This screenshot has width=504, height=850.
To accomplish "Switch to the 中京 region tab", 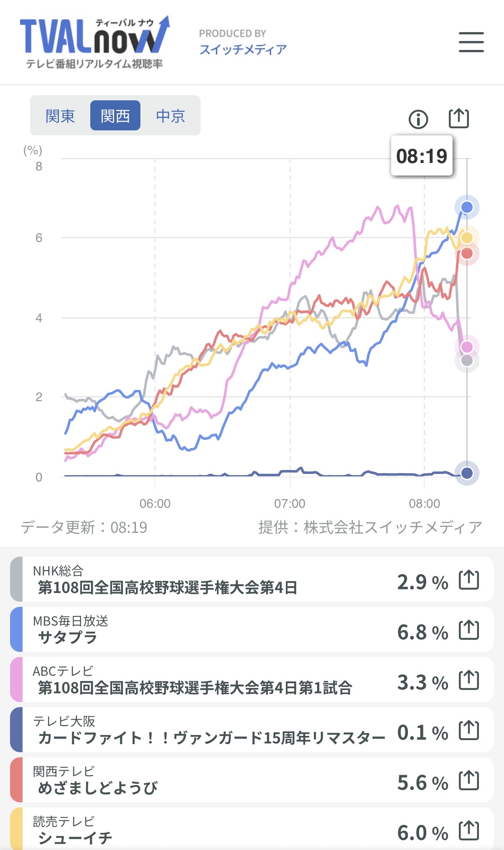I will [171, 116].
